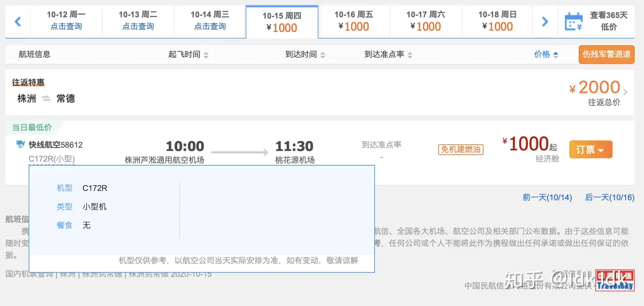
Task: Click the TravelSky logo
Action: coord(615,281)
